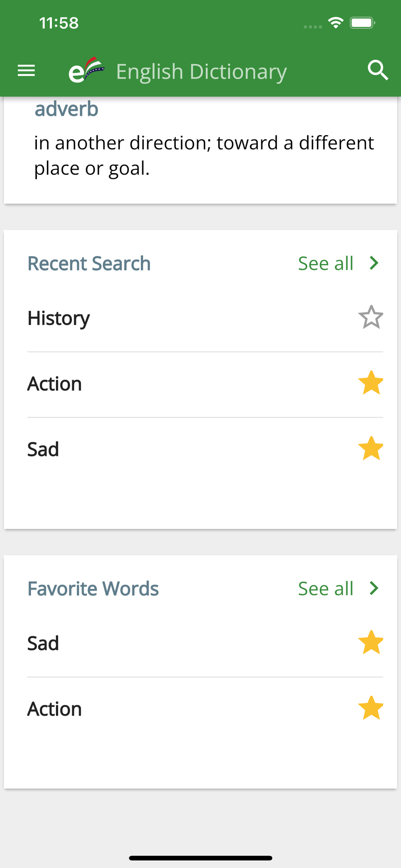Unfavorite Action in Recent Search
This screenshot has width=401, height=868.
coord(371,383)
